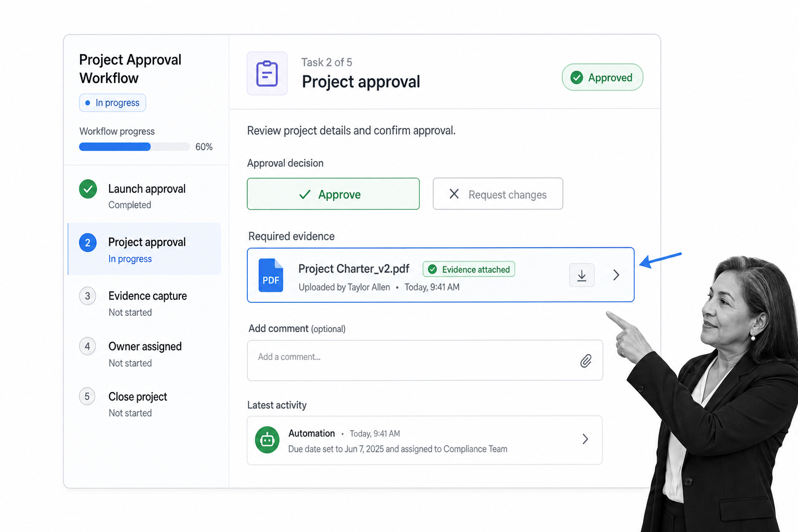Click the Automation author name
Screen dimensions: 798x532
click(x=312, y=433)
